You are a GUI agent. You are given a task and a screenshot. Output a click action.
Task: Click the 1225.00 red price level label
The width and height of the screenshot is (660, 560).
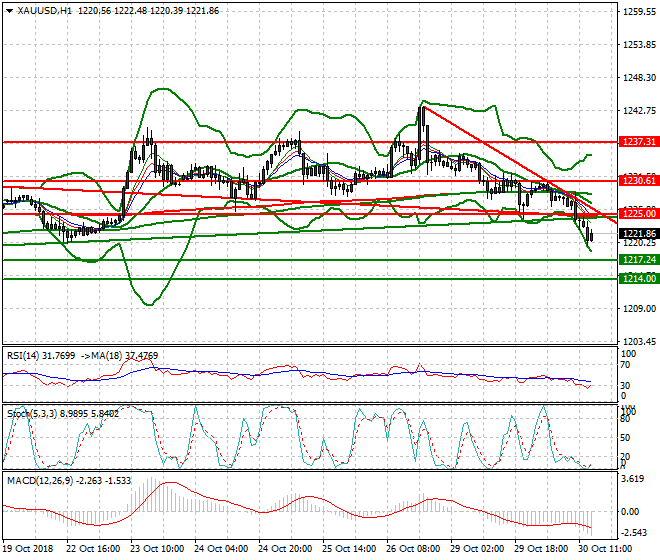[639, 213]
